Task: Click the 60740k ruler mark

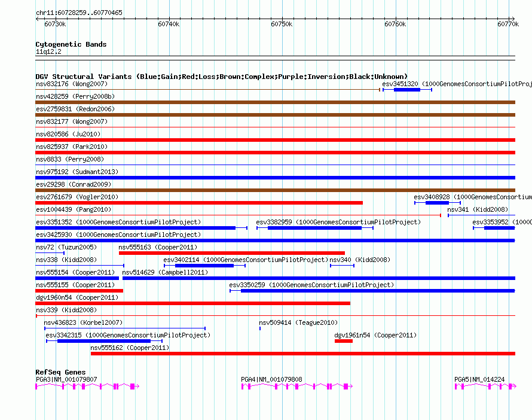Action: point(169,24)
